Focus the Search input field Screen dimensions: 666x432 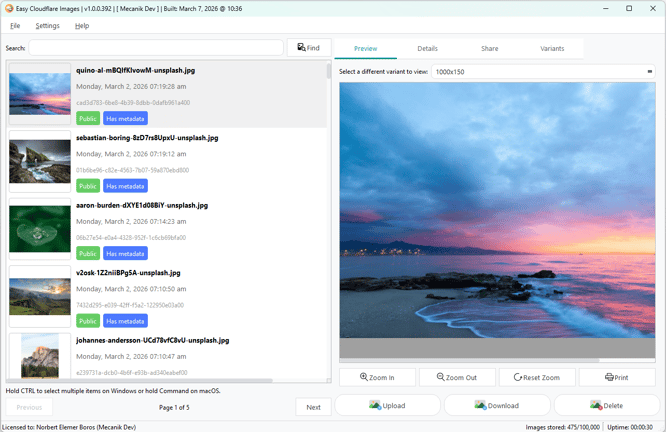point(156,48)
